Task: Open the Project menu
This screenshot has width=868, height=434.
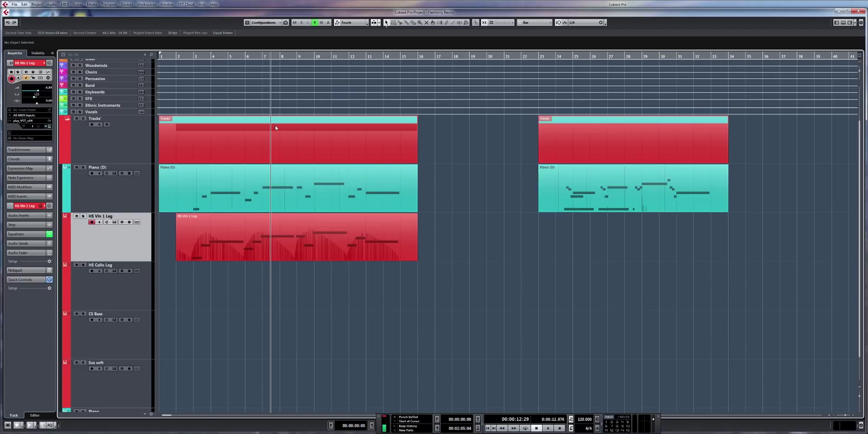Action: point(37,5)
